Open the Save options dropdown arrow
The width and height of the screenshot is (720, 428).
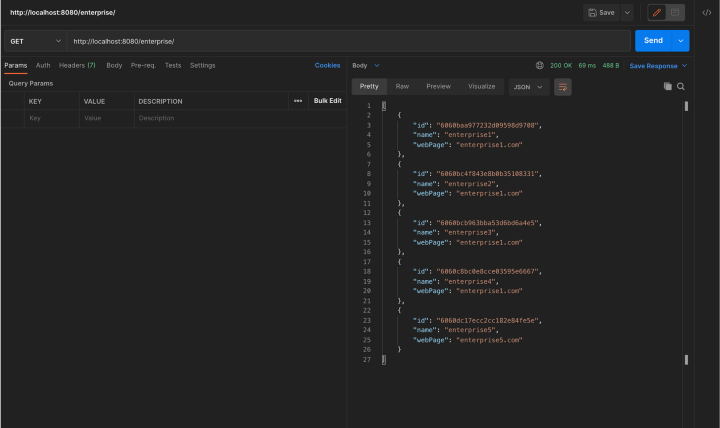627,13
